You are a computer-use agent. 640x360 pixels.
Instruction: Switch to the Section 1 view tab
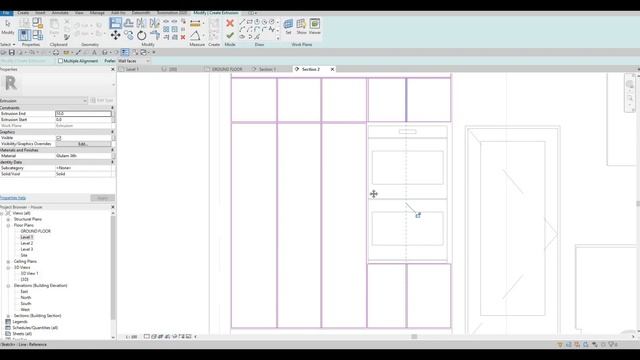tap(267, 69)
